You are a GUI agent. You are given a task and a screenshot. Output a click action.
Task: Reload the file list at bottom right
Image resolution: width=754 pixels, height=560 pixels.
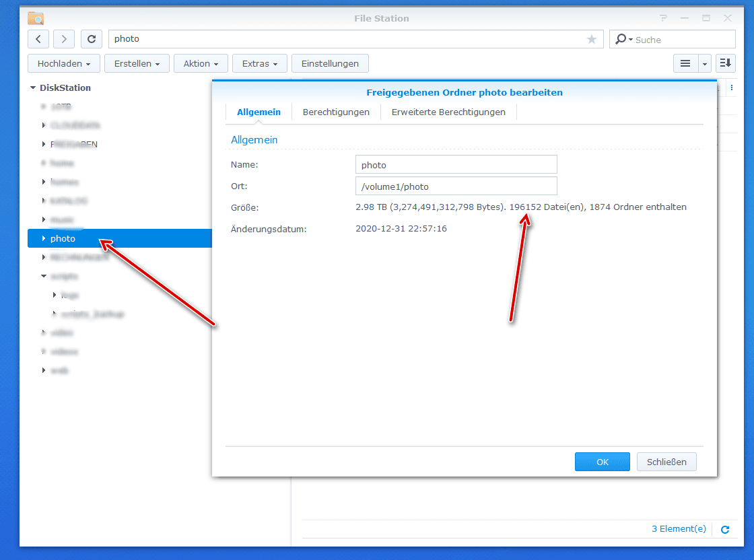coord(725,530)
